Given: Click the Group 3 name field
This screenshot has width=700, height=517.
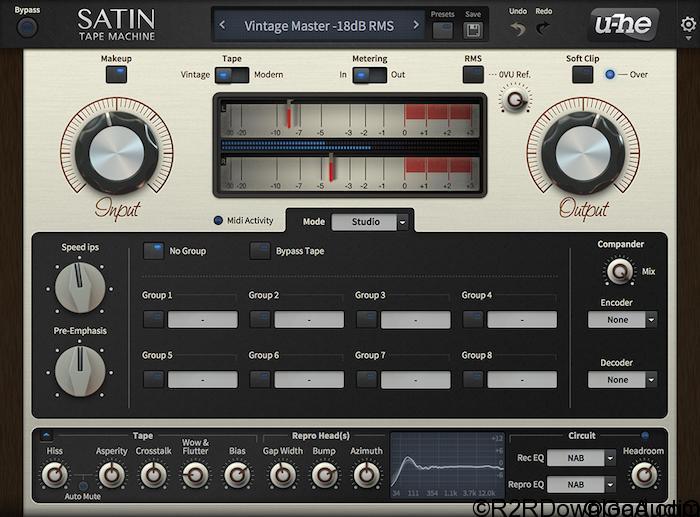Looking at the screenshot, I should click(416, 320).
